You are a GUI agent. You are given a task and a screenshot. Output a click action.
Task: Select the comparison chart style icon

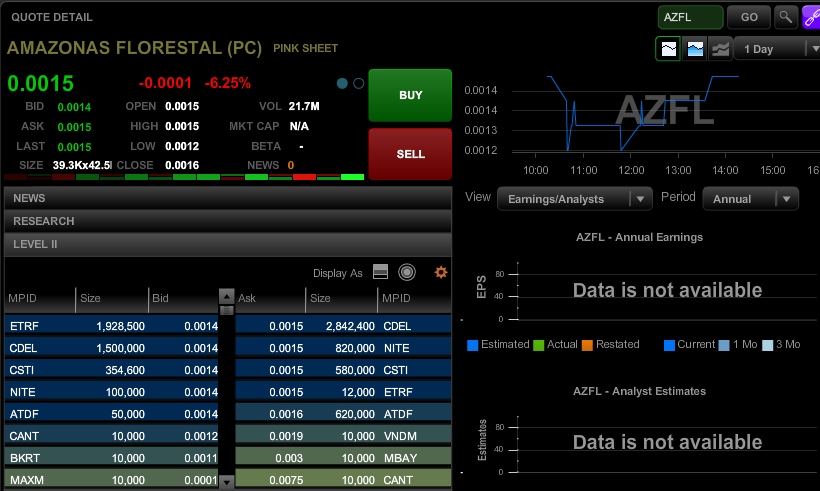[720, 49]
